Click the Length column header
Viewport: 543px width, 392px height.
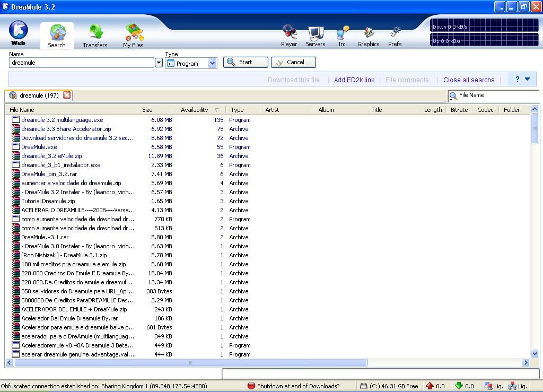[x=433, y=110]
